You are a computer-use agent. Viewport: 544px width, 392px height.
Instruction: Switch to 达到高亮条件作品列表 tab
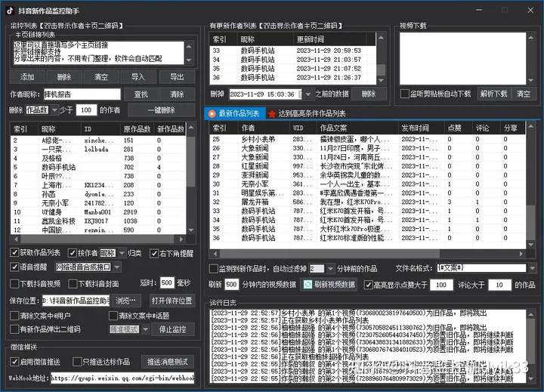click(x=307, y=114)
